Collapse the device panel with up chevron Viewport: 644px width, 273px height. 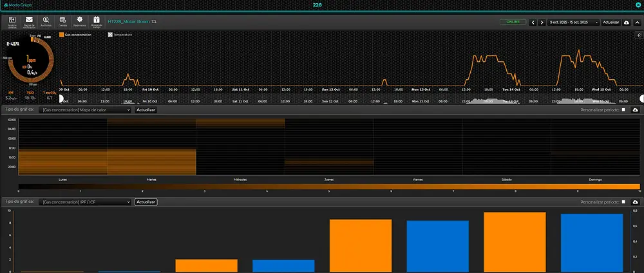[637, 23]
